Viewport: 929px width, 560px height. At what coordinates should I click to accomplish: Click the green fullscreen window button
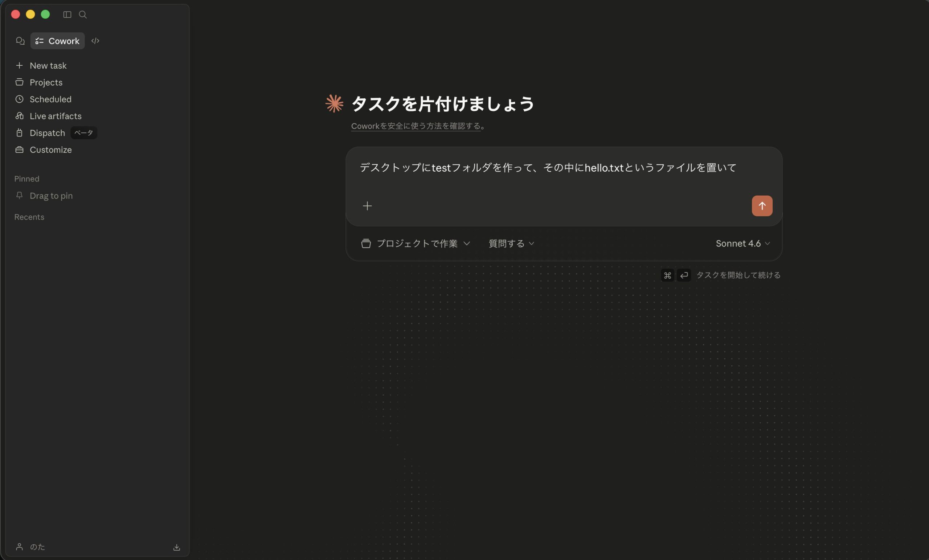coord(45,14)
